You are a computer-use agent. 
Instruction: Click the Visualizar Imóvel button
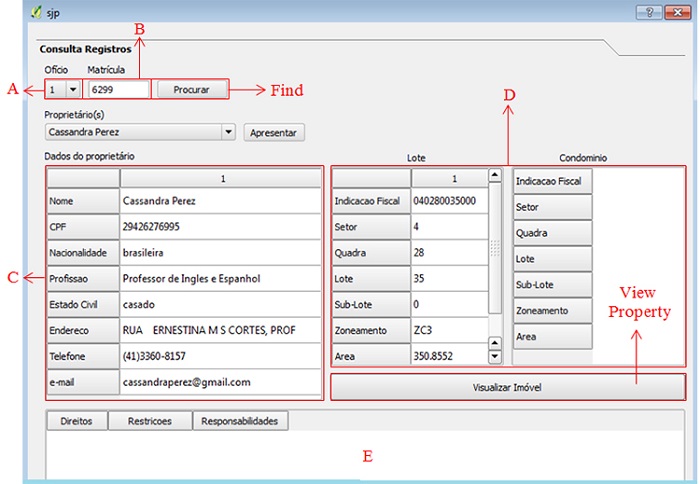(x=508, y=387)
